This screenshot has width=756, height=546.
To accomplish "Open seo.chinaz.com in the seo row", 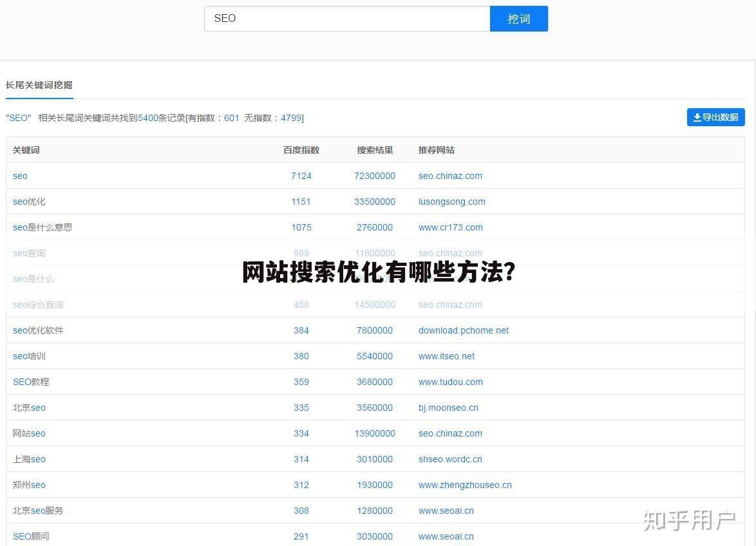I will [x=450, y=176].
